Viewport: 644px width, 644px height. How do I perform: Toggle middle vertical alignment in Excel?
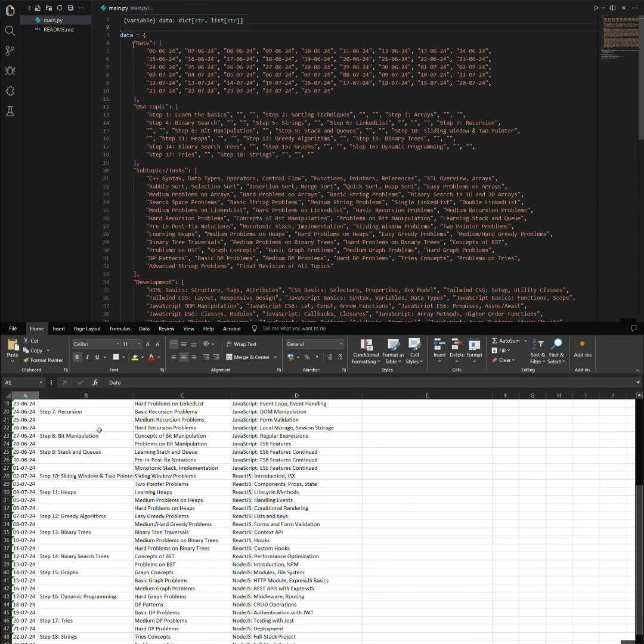point(184,344)
